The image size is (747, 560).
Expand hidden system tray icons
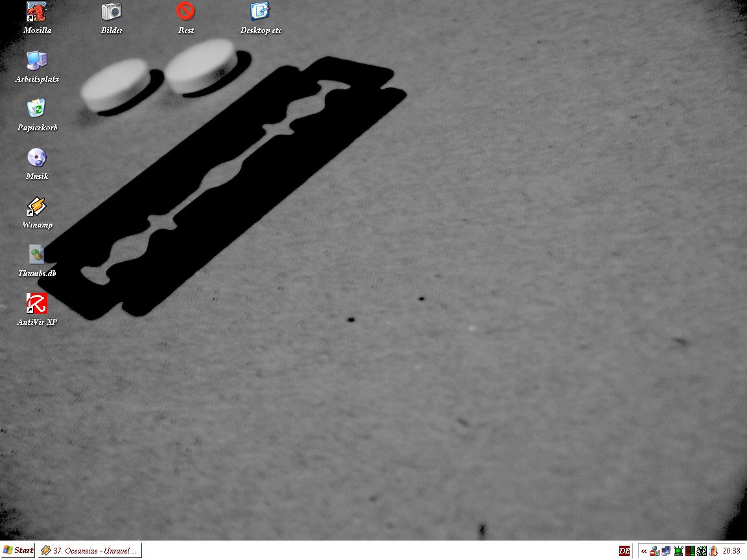pyautogui.click(x=644, y=551)
